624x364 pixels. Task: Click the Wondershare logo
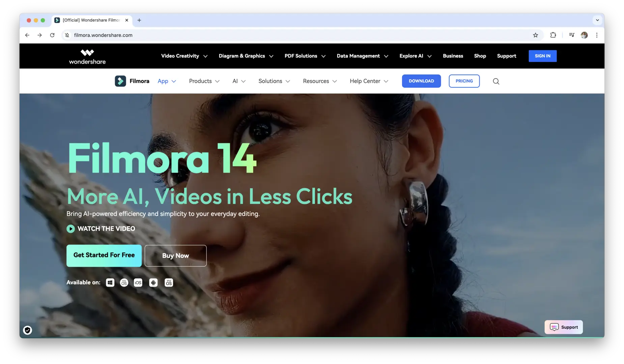(x=87, y=57)
